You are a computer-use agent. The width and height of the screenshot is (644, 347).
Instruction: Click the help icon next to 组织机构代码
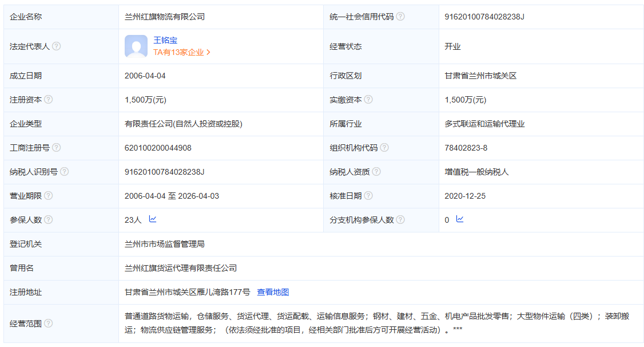click(x=384, y=148)
